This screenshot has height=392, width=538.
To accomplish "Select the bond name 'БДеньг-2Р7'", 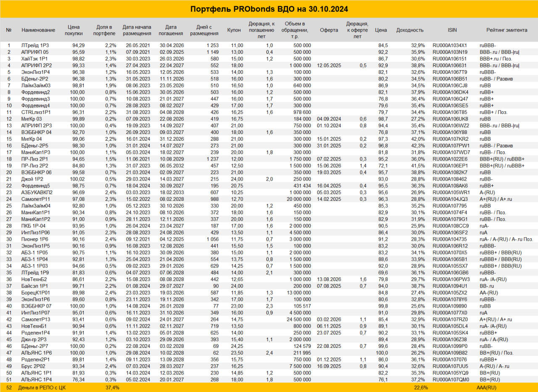I will pyautogui.click(x=35, y=347).
